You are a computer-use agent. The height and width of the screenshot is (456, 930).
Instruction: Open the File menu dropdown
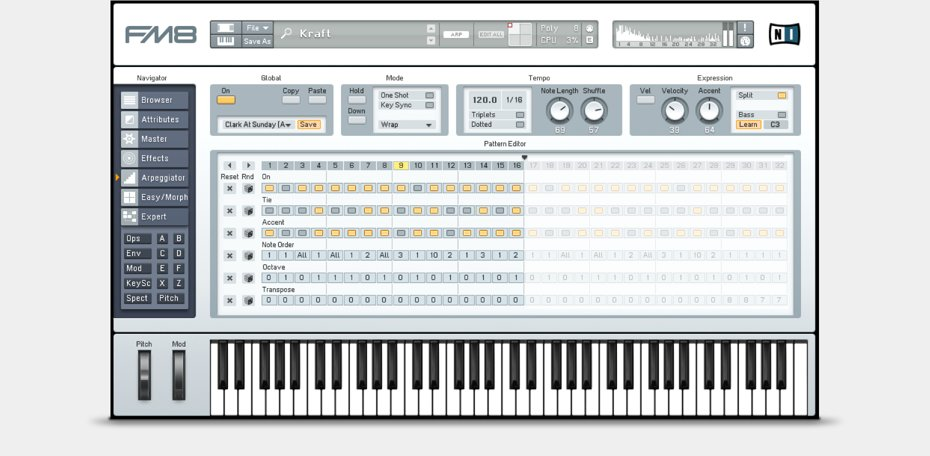point(257,28)
